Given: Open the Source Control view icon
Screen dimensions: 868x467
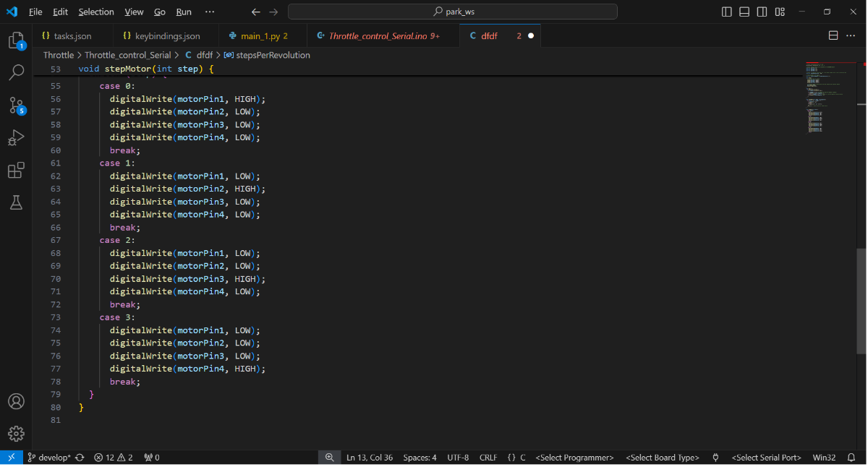Looking at the screenshot, I should click(x=16, y=105).
